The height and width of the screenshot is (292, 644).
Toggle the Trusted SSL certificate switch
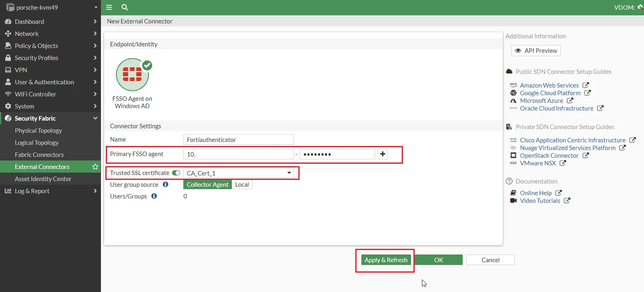point(176,173)
